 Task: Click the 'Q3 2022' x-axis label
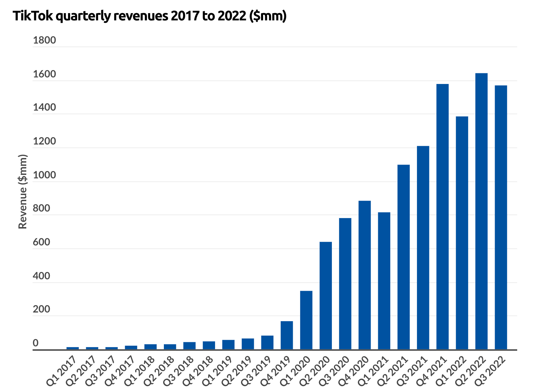[490, 371]
